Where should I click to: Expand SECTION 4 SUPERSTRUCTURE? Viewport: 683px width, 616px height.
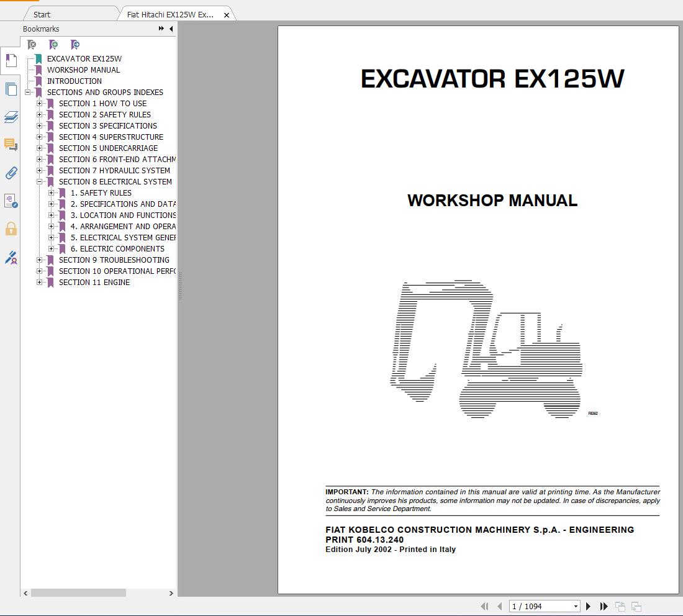tap(39, 137)
